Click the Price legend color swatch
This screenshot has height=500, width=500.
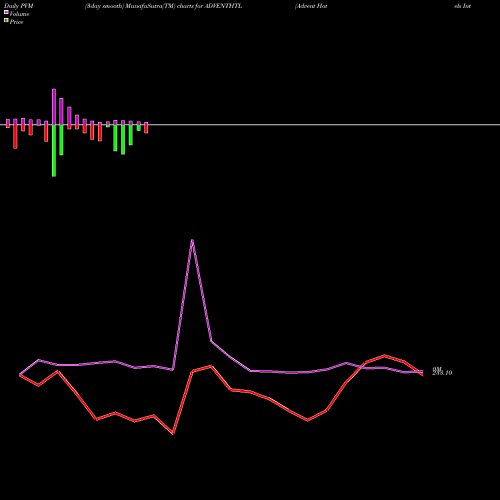tap(6, 21)
